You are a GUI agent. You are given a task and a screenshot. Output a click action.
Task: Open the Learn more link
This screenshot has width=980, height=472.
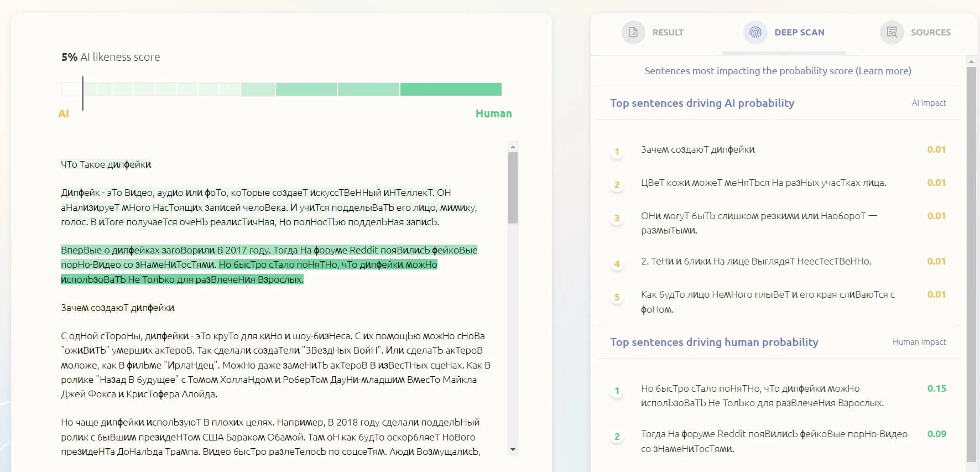click(883, 71)
